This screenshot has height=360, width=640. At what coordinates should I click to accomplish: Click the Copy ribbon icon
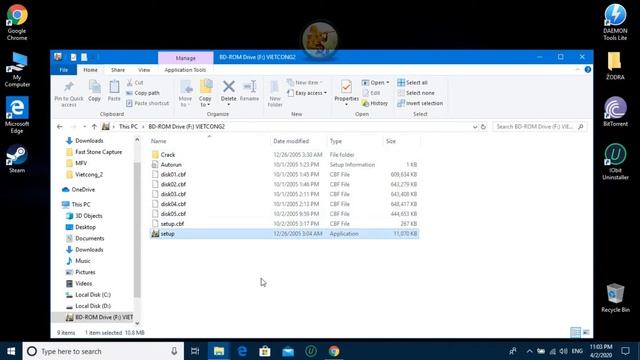pyautogui.click(x=94, y=91)
